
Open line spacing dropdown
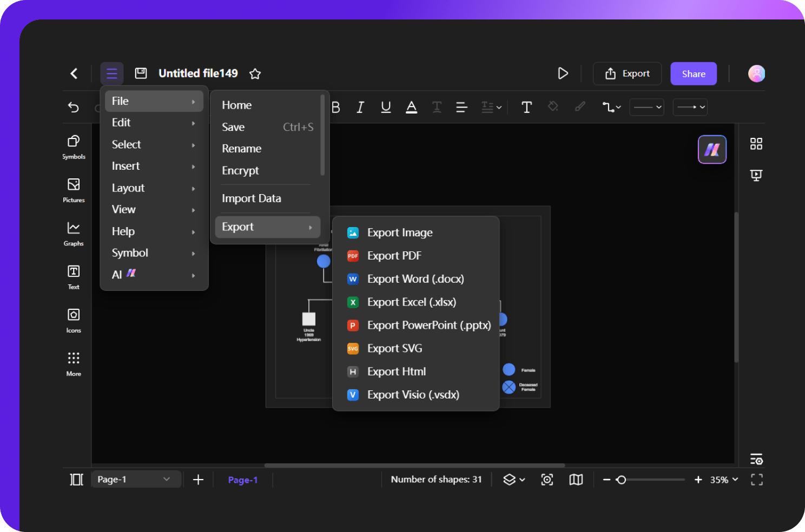(x=492, y=107)
